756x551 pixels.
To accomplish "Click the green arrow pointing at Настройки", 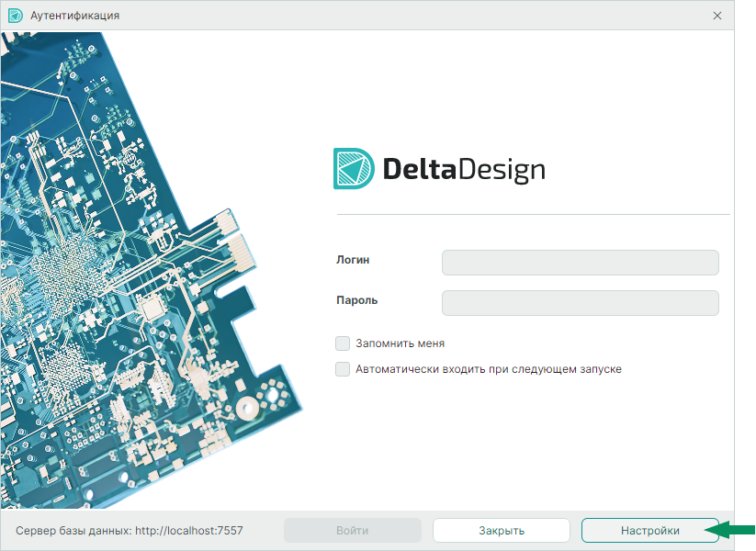I will point(737,528).
